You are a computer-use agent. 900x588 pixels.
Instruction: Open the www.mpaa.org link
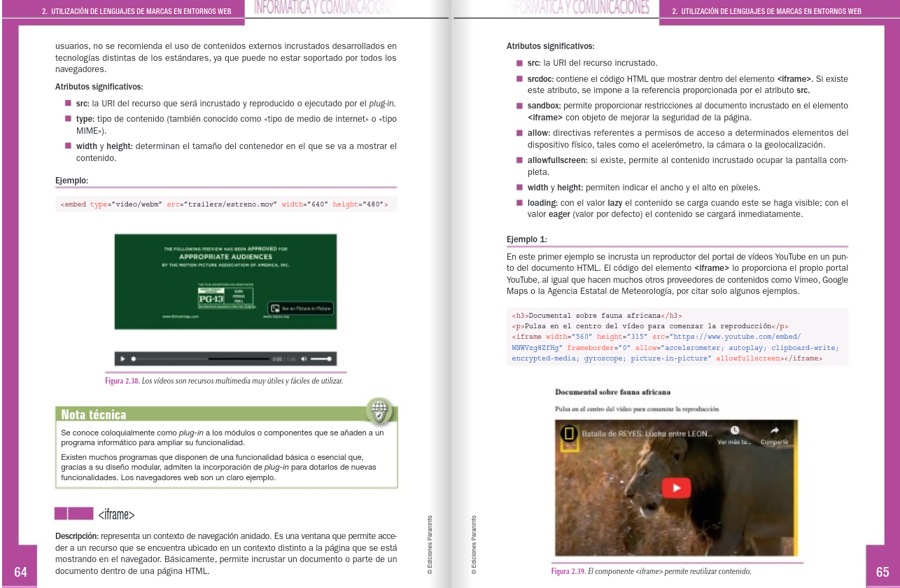[277, 316]
